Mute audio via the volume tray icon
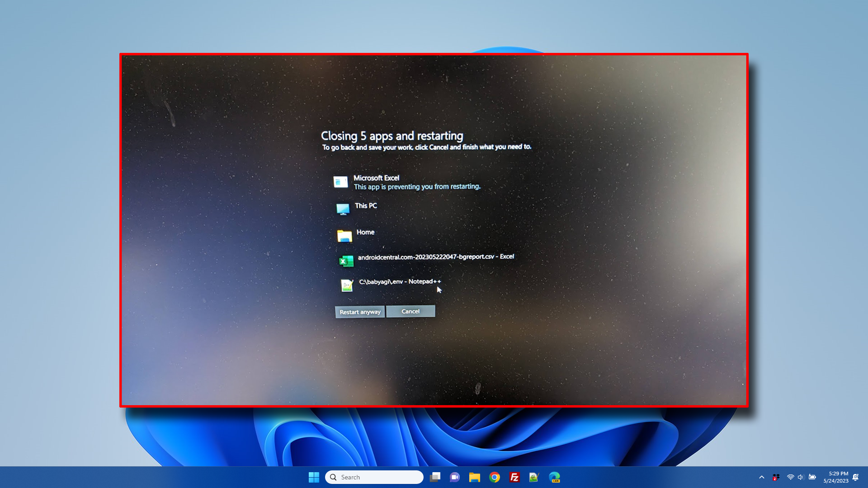This screenshot has width=868, height=488. point(801,477)
